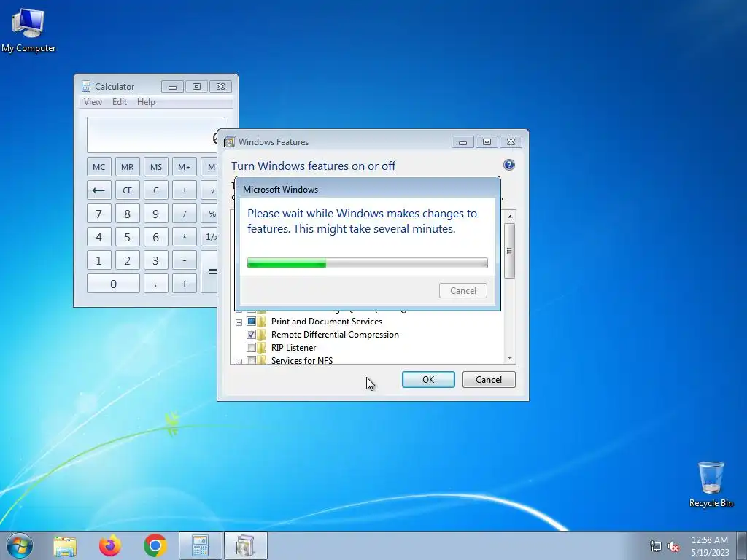Expand the Services for NFS node

pyautogui.click(x=239, y=361)
